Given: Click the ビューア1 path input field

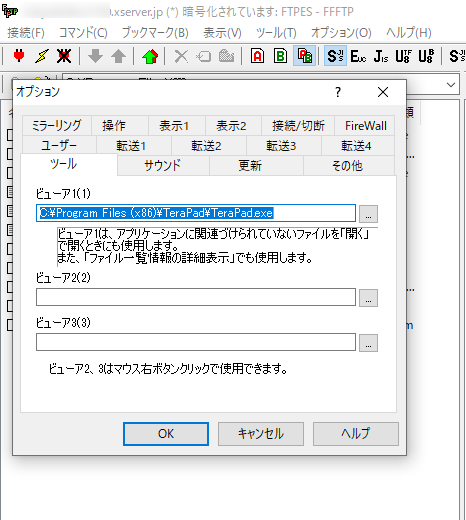Looking at the screenshot, I should pyautogui.click(x=196, y=213).
